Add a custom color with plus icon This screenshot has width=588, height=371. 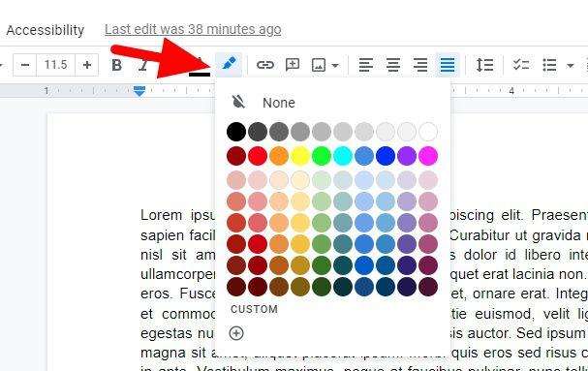tap(236, 333)
